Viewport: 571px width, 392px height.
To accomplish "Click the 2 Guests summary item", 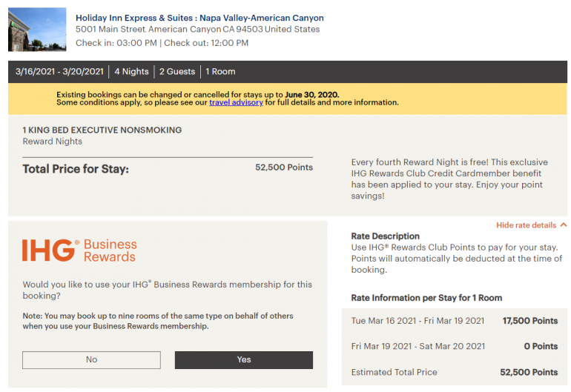I will point(177,72).
